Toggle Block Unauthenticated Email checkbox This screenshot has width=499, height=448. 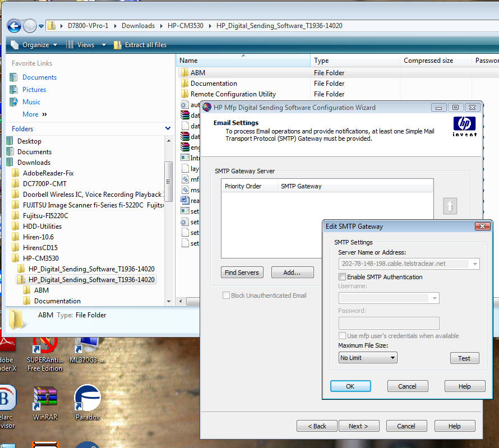pyautogui.click(x=227, y=295)
